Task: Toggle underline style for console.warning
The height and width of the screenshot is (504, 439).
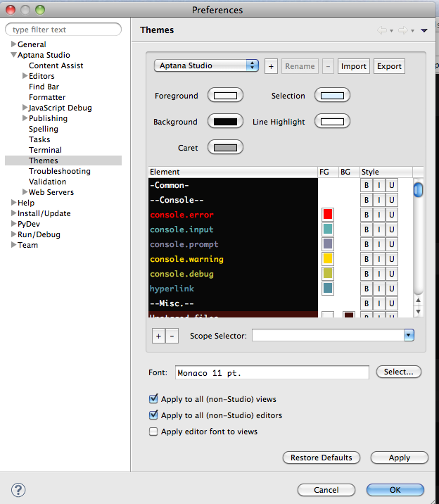Action: tap(391, 259)
